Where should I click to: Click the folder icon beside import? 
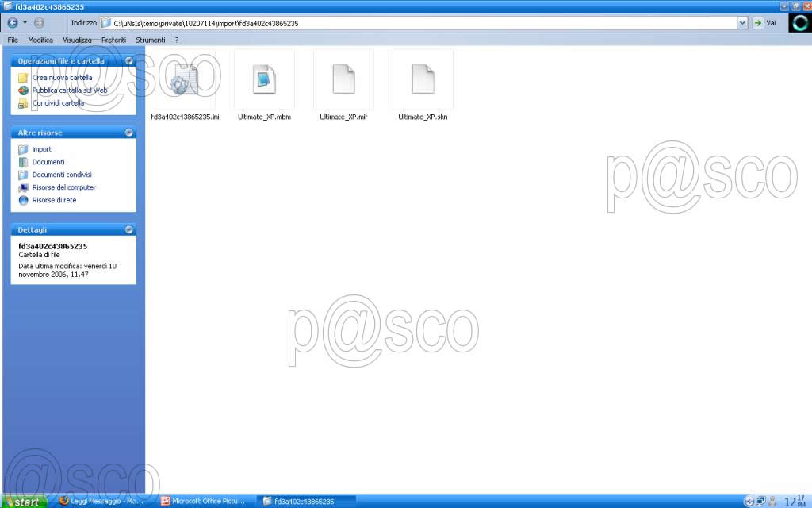click(x=23, y=149)
